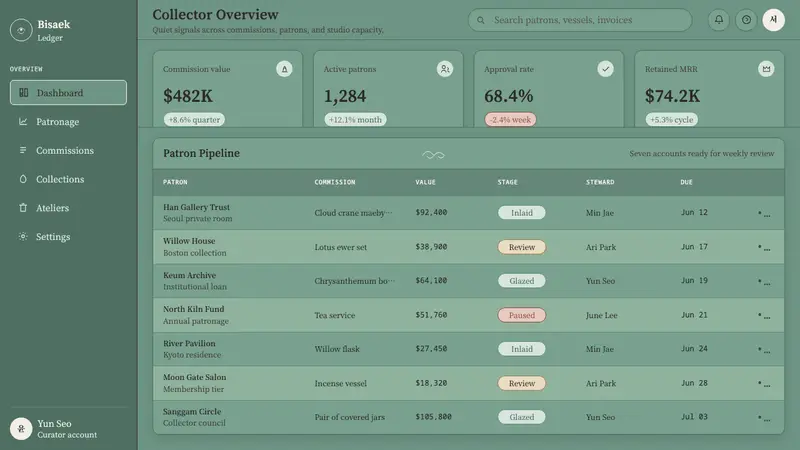Click the Jun 12 due date

(694, 212)
